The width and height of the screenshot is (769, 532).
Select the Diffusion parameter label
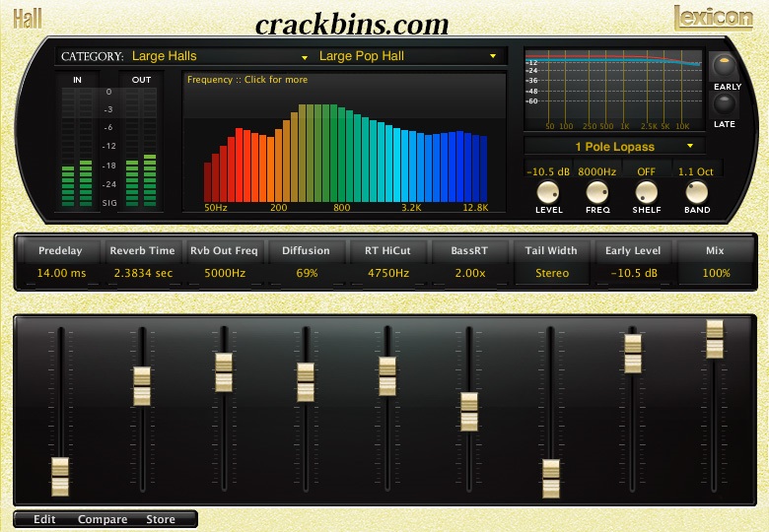tap(306, 251)
